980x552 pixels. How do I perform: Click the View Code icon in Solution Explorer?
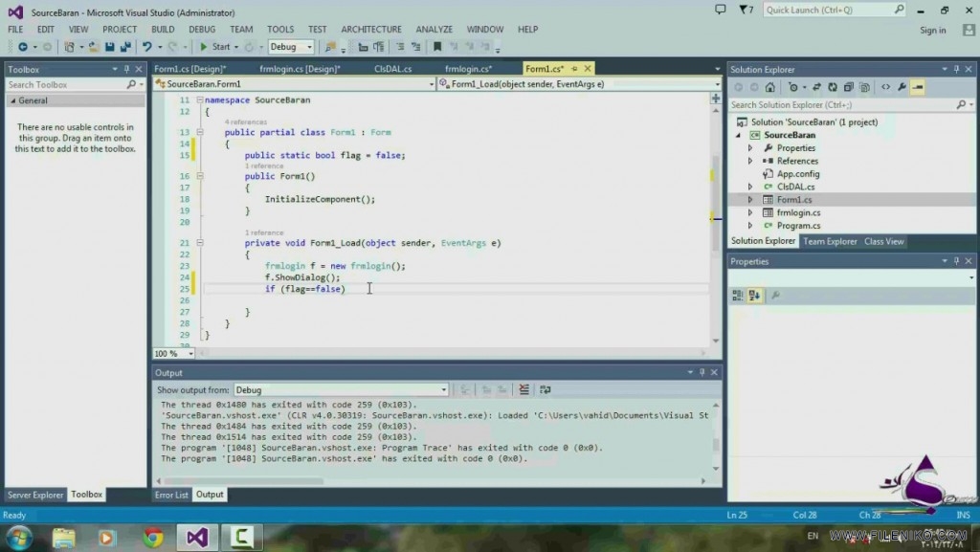[885, 87]
